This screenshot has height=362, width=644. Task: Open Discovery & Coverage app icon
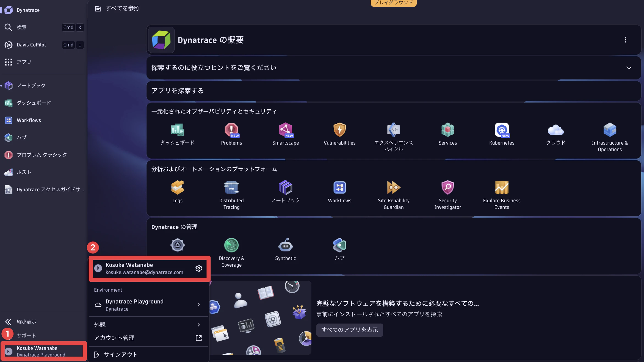[x=231, y=245]
